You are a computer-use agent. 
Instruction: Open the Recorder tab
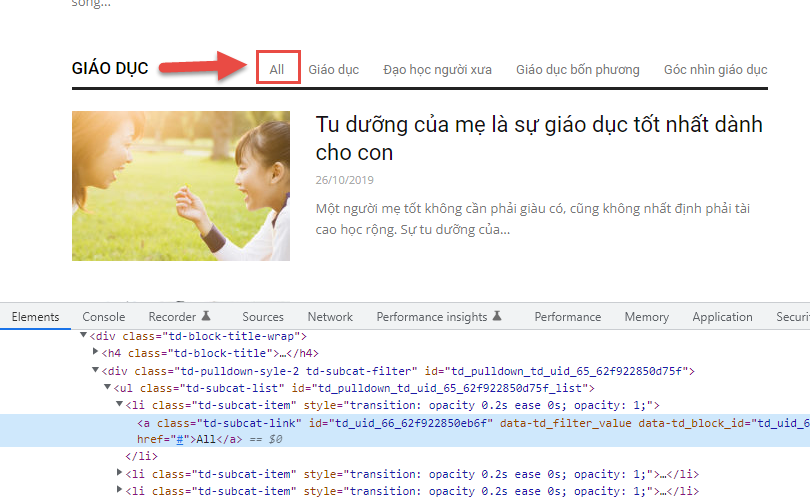pyautogui.click(x=172, y=317)
